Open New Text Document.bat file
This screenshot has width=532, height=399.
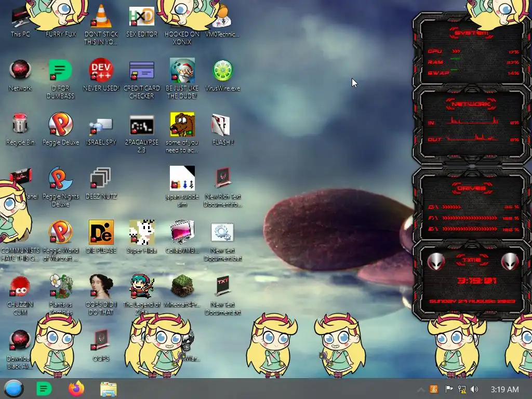click(222, 242)
